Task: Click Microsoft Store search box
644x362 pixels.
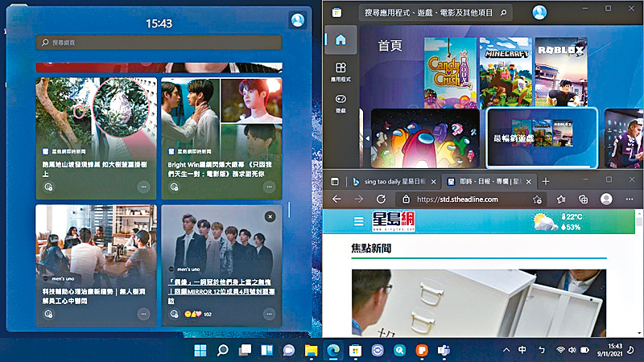Action: click(x=436, y=13)
